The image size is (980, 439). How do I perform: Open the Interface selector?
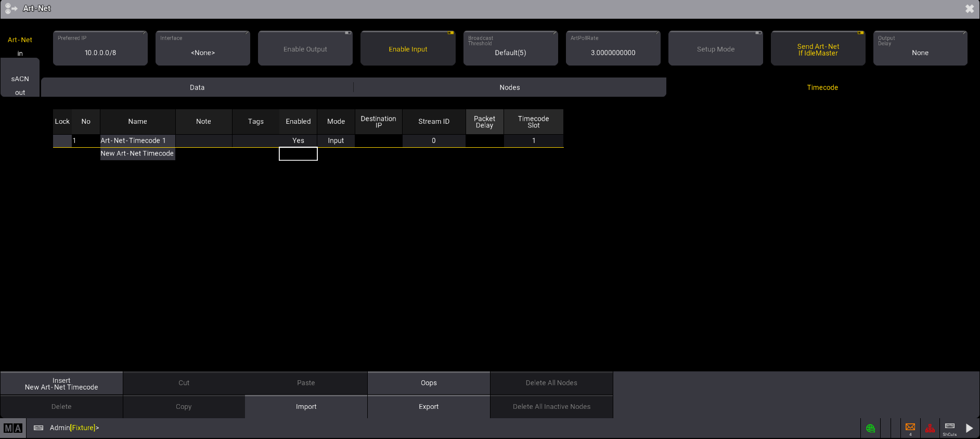pos(203,48)
